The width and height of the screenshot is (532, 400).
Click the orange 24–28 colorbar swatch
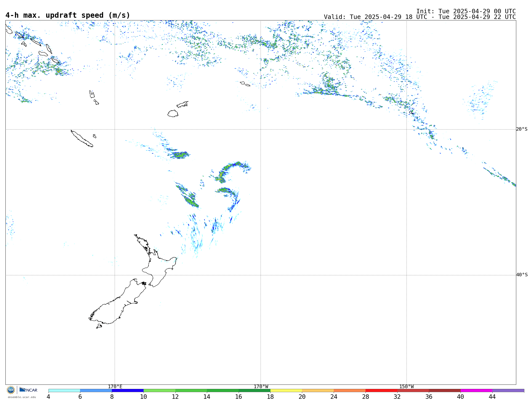[350, 391]
